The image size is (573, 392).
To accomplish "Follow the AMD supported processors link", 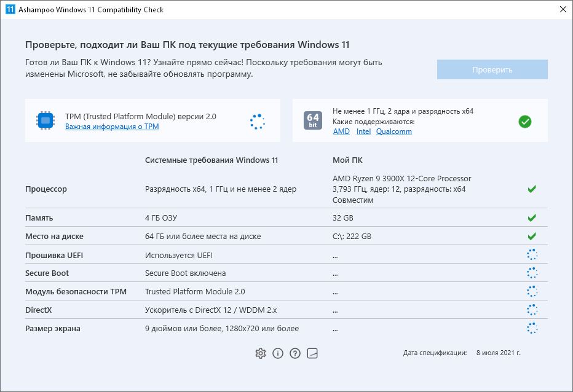I will (x=340, y=131).
